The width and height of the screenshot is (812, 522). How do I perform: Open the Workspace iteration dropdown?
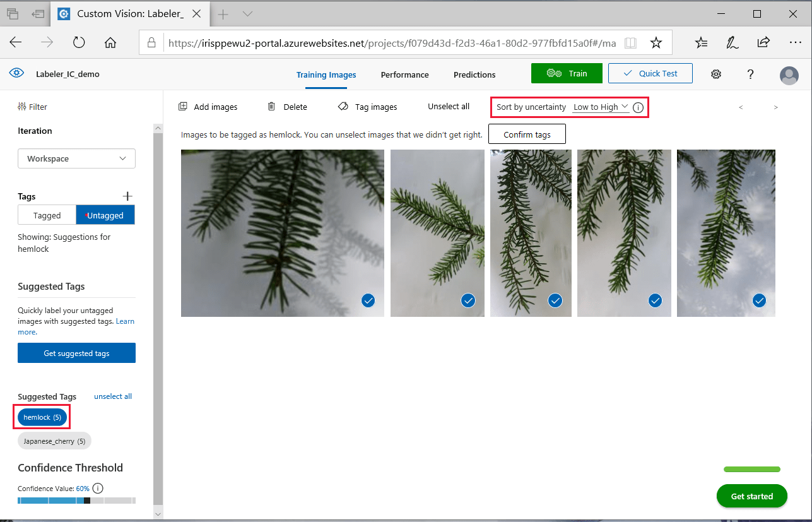[76, 158]
